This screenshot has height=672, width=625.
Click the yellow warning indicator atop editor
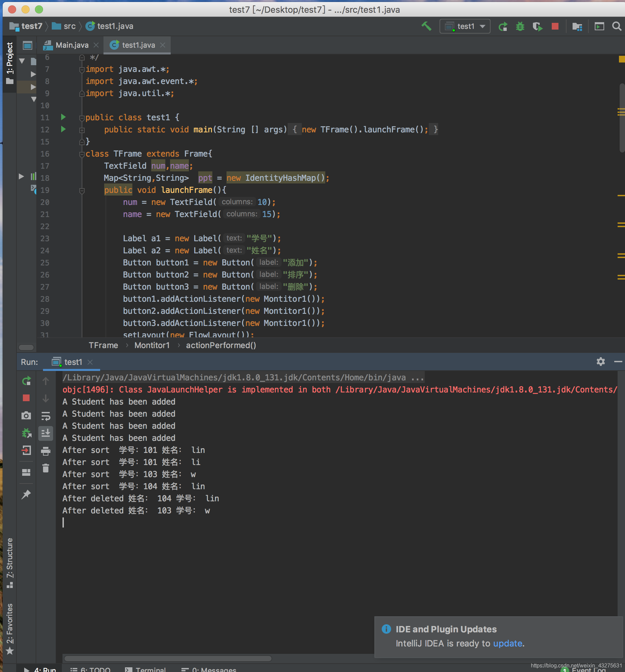click(x=622, y=59)
